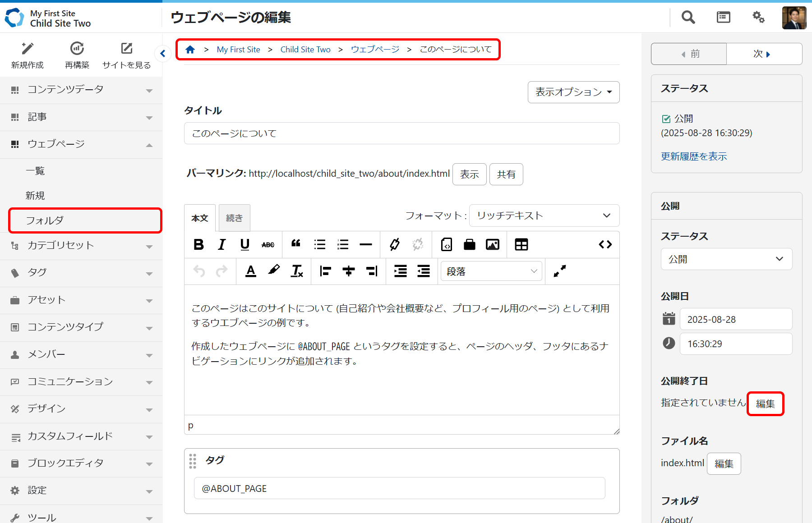Open the 公開 status dropdown
Image resolution: width=812 pixels, height=523 pixels.
click(x=726, y=259)
